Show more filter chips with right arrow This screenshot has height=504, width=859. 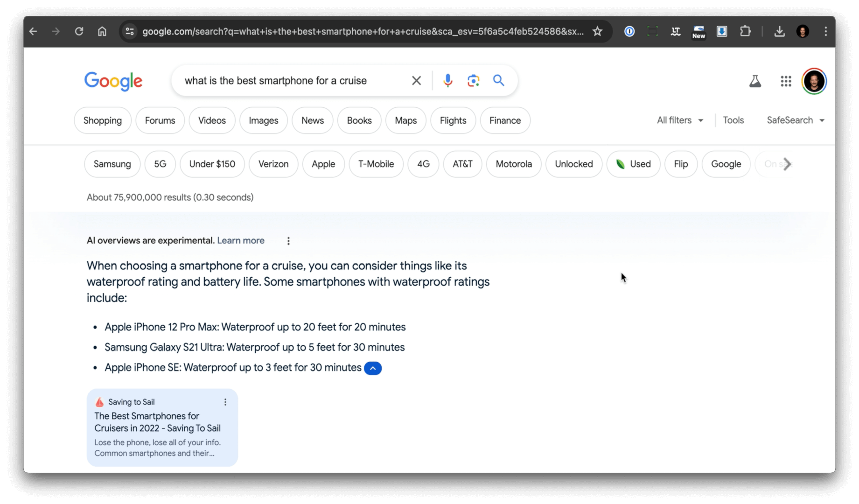pos(787,164)
